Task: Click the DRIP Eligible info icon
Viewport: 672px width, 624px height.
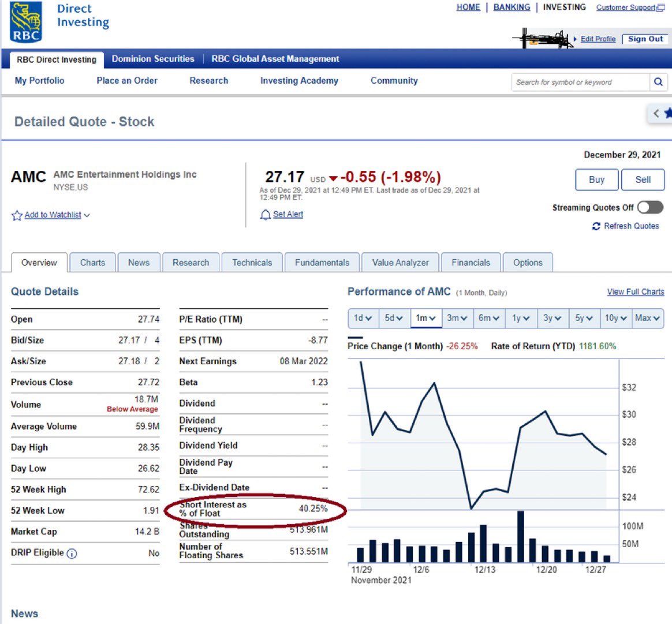Action: coord(72,554)
